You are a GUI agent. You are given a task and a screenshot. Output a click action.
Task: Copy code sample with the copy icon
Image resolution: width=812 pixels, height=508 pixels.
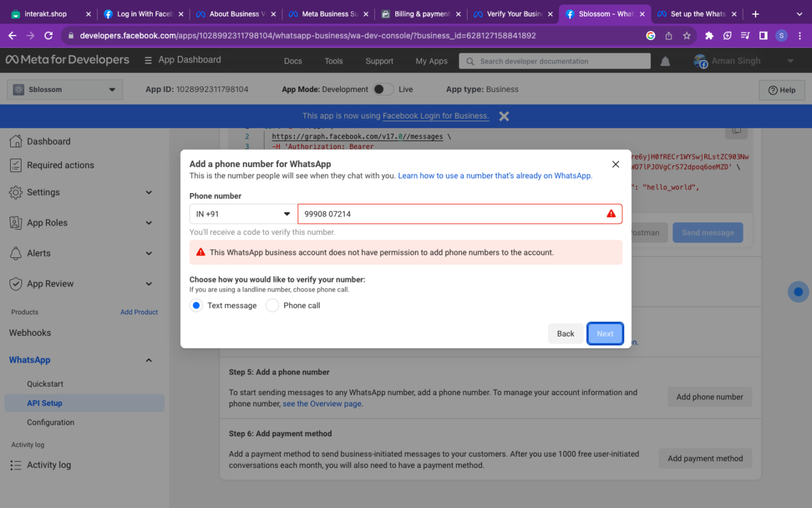(x=736, y=130)
